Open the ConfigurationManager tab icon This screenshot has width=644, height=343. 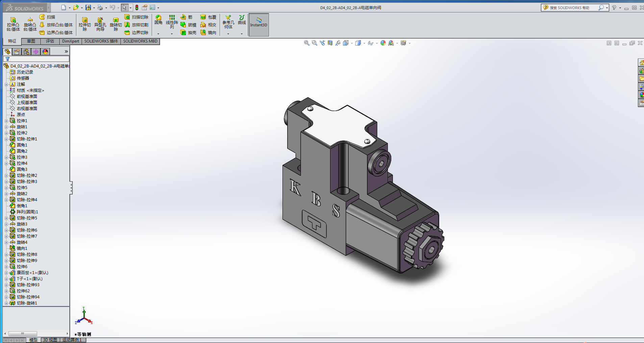tap(26, 52)
